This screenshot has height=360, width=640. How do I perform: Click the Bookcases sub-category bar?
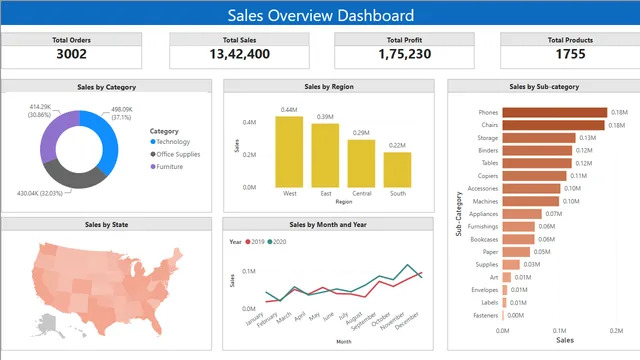(x=518, y=239)
